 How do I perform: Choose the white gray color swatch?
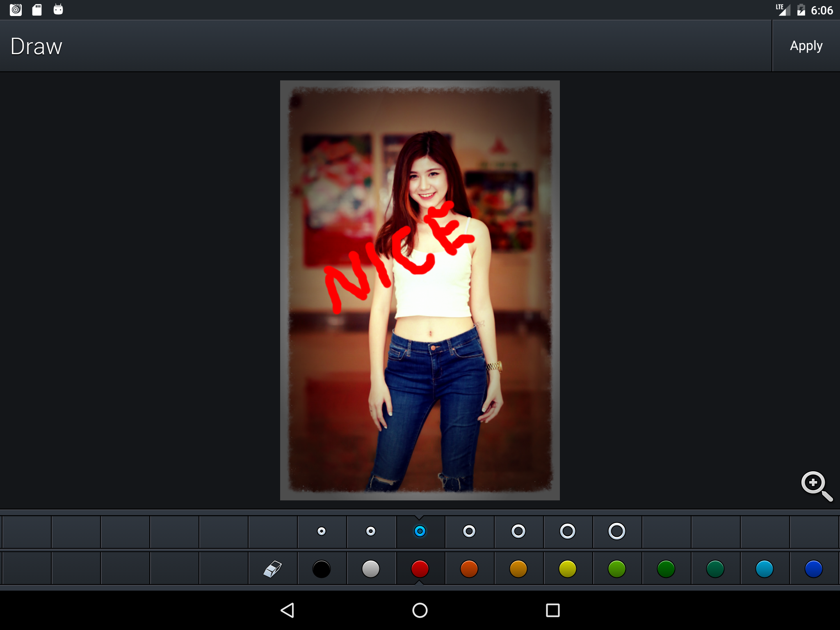coord(371,569)
